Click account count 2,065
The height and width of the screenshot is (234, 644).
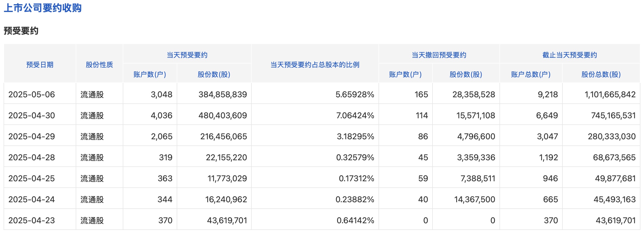pos(162,136)
